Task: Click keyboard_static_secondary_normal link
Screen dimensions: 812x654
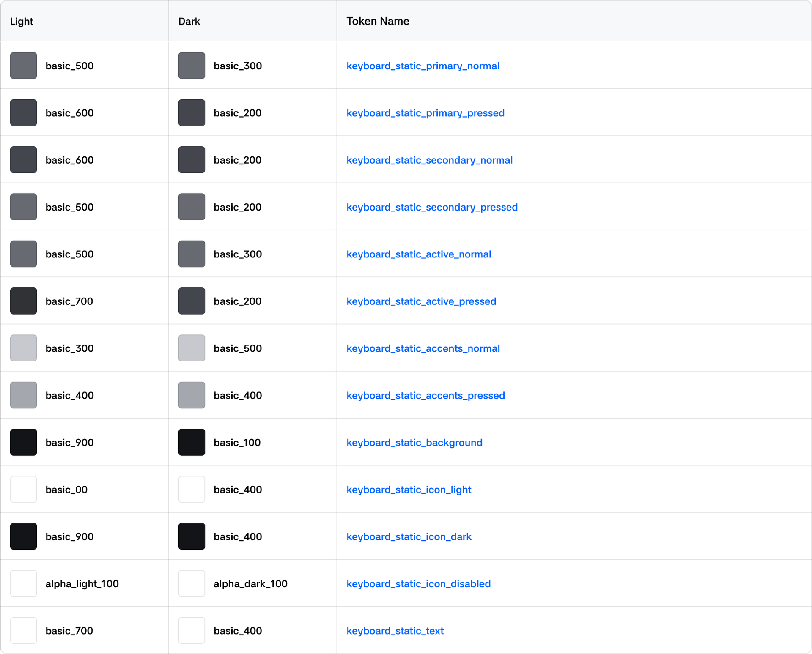Action: tap(429, 160)
